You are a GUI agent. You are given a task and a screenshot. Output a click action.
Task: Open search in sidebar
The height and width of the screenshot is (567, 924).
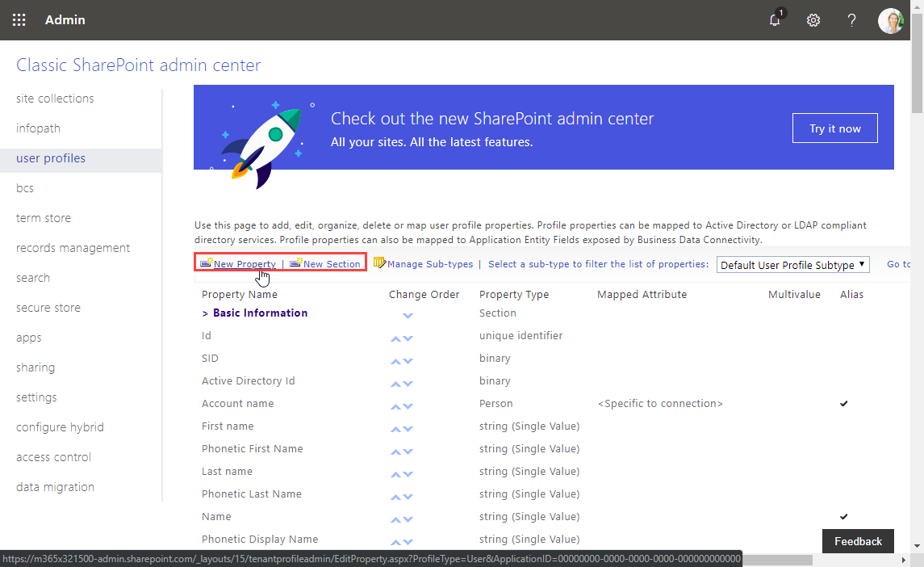(x=33, y=278)
